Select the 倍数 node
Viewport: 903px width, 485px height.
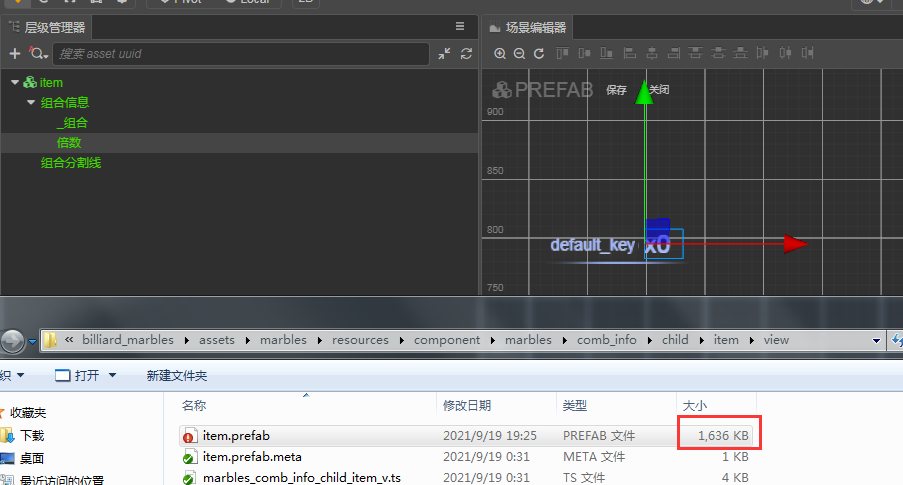coord(69,143)
